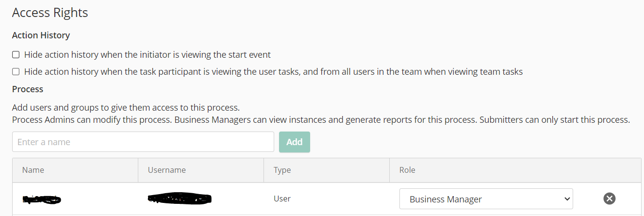The width and height of the screenshot is (644, 216).
Task: Open the Business Manager role dropdown
Action: pos(485,199)
